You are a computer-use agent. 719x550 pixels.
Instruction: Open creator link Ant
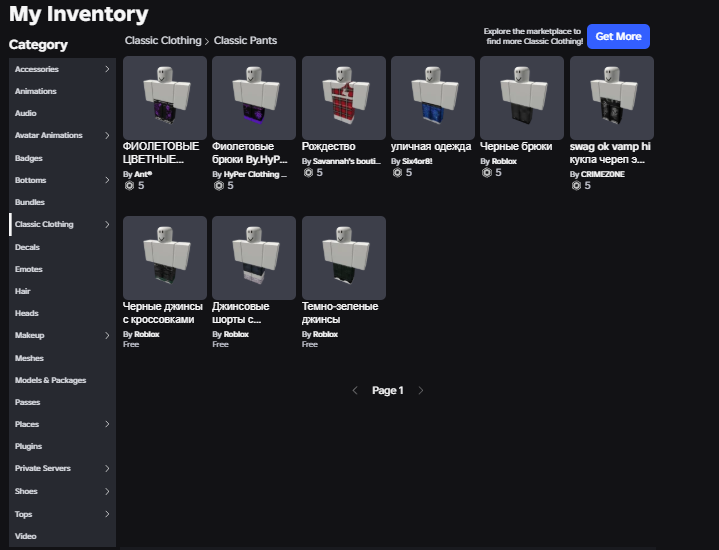point(143,174)
